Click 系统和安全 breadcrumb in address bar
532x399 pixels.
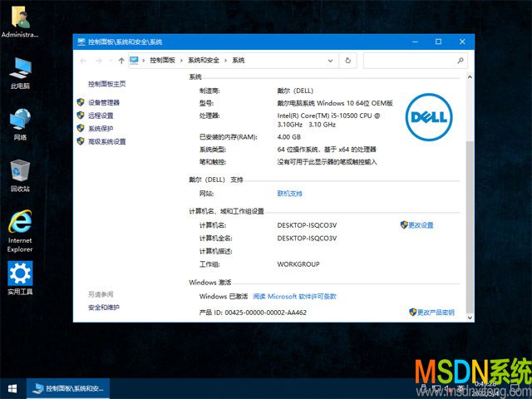click(204, 61)
